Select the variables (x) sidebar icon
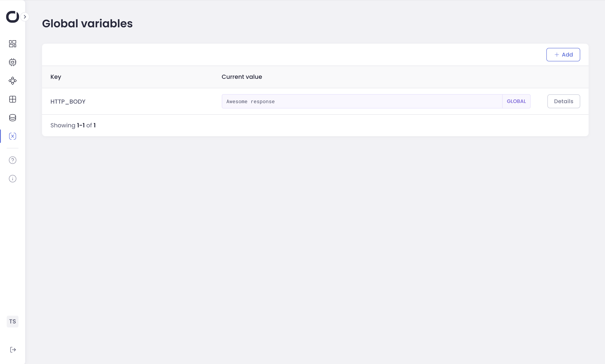Viewport: 605px width, 364px height. pos(13,136)
